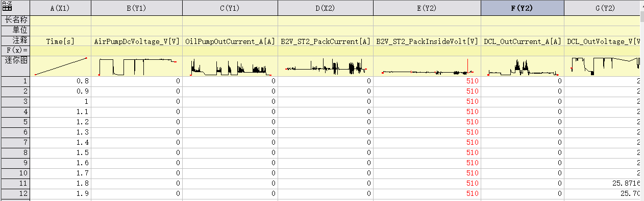The width and height of the screenshot is (644, 201).
Task: Open the B2V_ST2_PackInsideVolt sparkline thumbnail
Action: 427,66
